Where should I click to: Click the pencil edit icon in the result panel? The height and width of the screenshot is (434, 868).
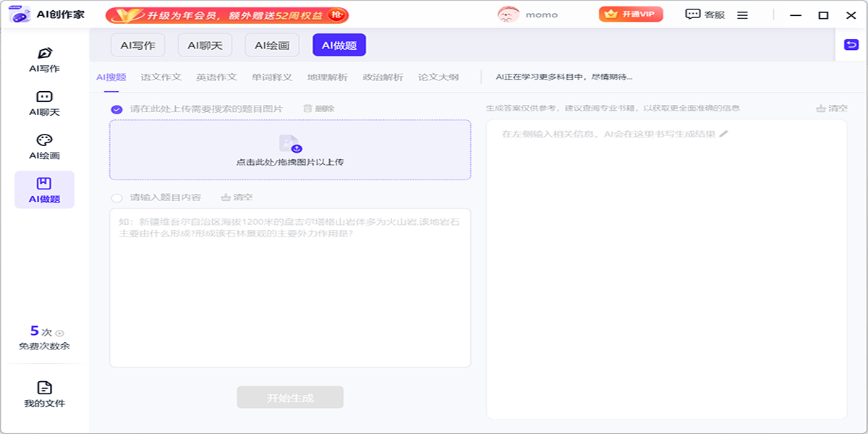(723, 134)
